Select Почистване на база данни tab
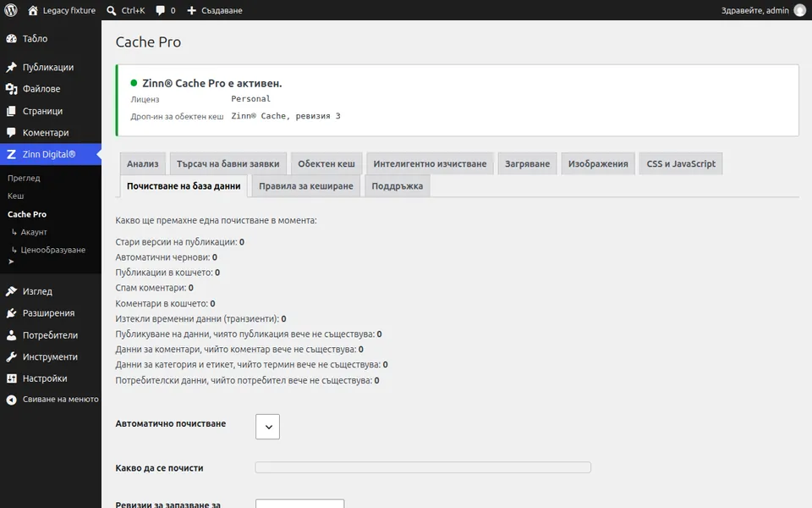The width and height of the screenshot is (812, 508). (184, 186)
